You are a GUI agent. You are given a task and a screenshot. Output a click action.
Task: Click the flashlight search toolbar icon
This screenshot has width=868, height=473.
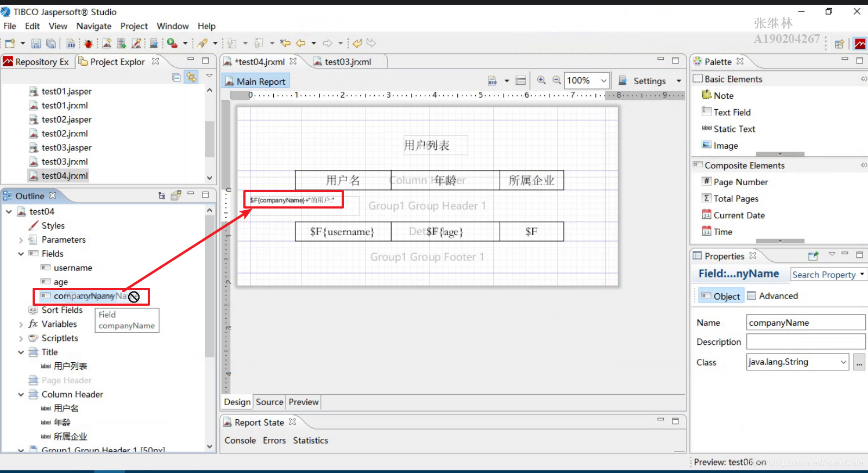pos(203,43)
